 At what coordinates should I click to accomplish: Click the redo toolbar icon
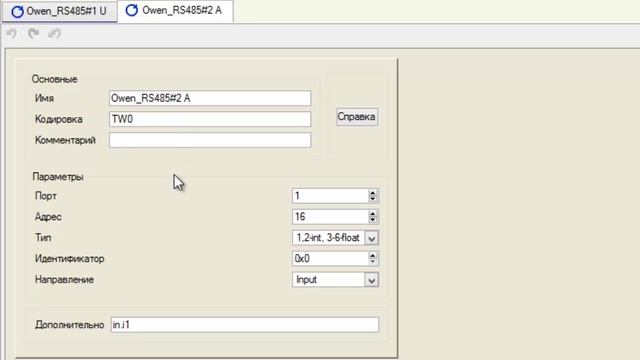tap(33, 33)
